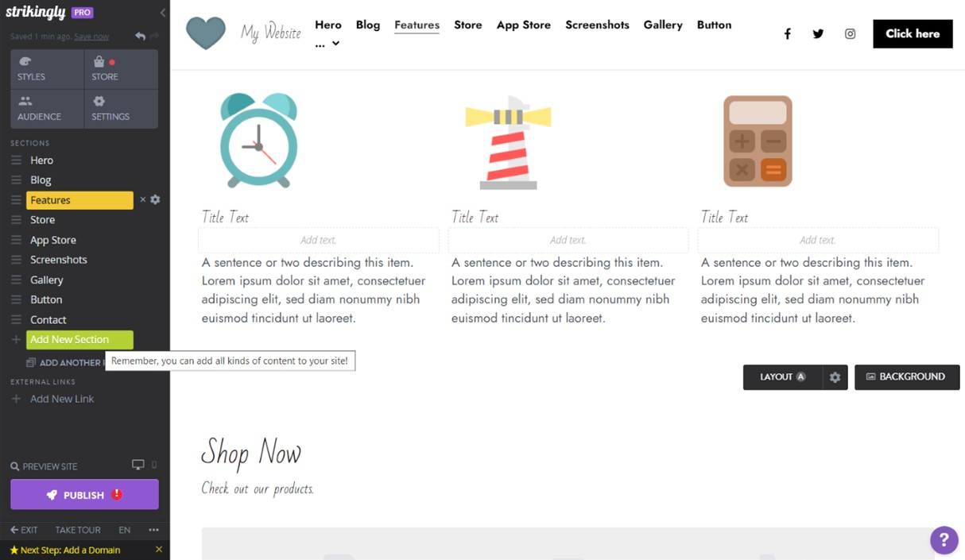Go to Screenshots in the navigation bar

click(597, 25)
